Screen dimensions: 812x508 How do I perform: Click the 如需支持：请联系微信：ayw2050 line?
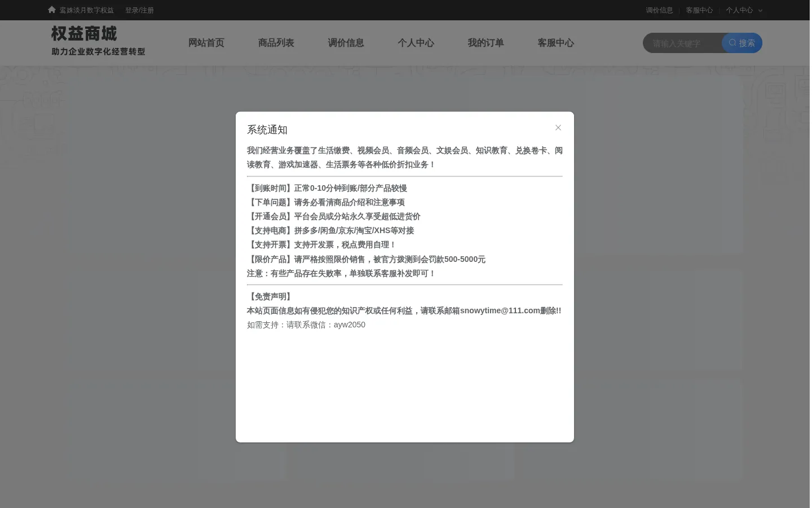tap(306, 325)
